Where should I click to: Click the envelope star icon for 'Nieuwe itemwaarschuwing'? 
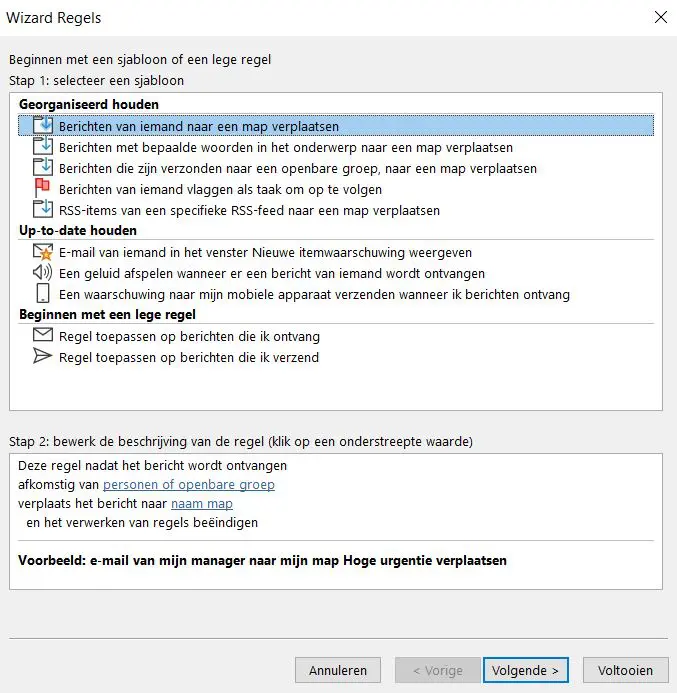[x=43, y=252]
